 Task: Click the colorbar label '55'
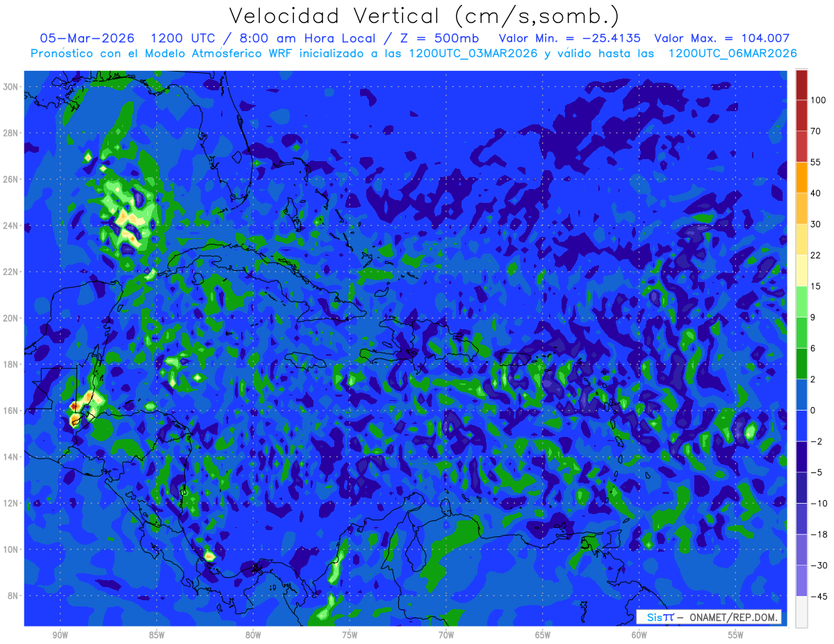click(816, 162)
